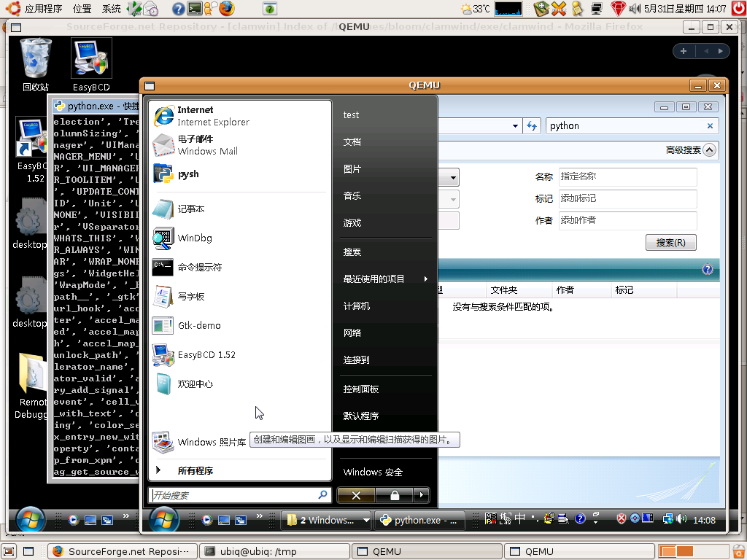Open Windows 照片库 photo gallery

point(200,442)
